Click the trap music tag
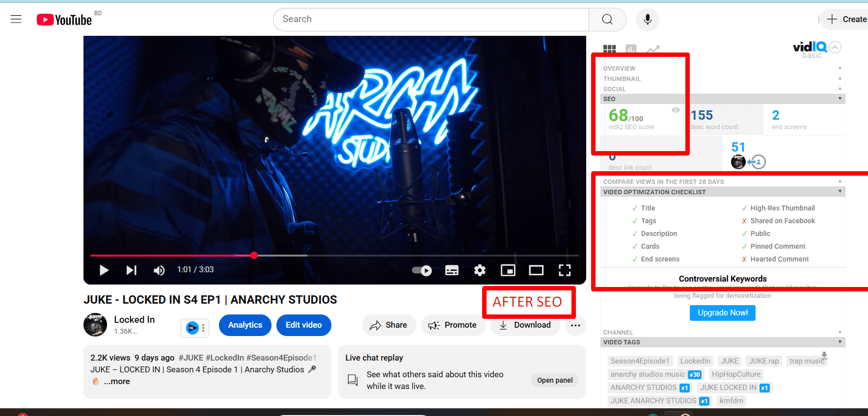The image size is (868, 416). pos(807,361)
